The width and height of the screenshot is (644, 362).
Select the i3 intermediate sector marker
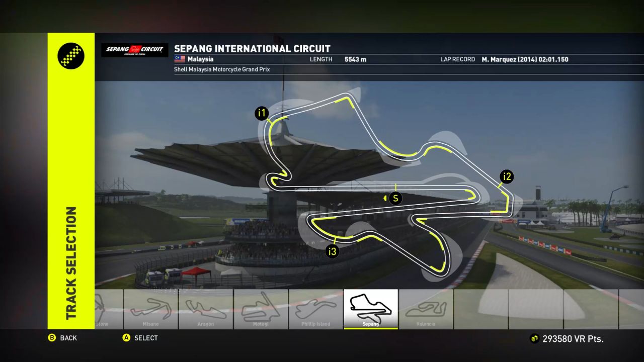[332, 251]
